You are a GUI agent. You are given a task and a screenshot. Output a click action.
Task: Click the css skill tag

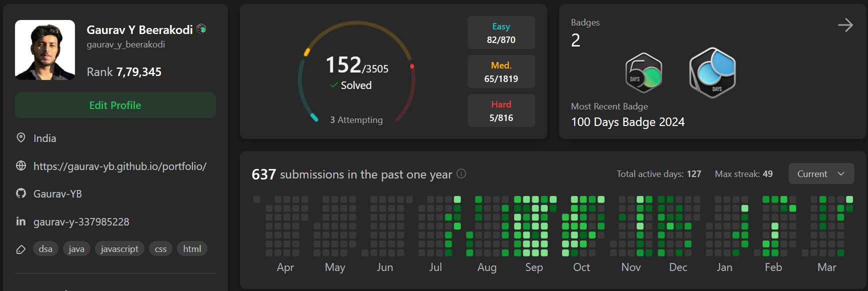pyautogui.click(x=161, y=248)
